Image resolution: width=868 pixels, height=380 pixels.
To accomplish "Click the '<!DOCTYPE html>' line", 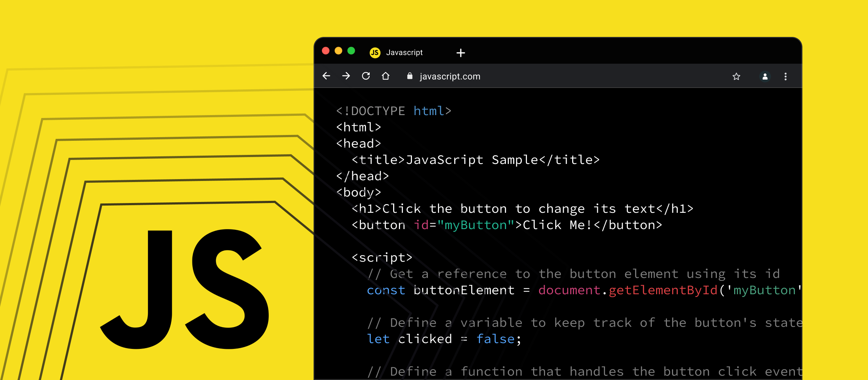I will pyautogui.click(x=394, y=111).
